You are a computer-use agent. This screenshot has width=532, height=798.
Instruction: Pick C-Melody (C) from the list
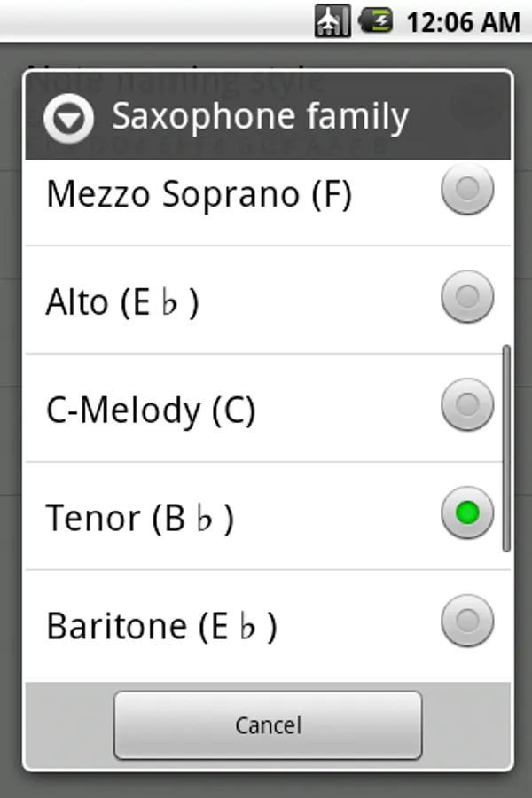(151, 411)
